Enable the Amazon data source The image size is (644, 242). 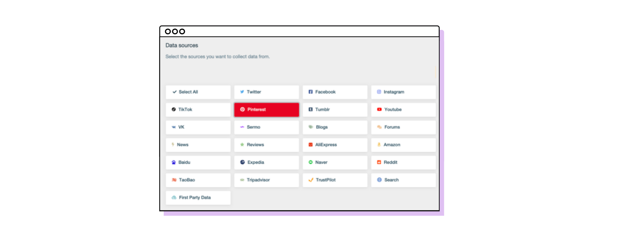coord(403,145)
